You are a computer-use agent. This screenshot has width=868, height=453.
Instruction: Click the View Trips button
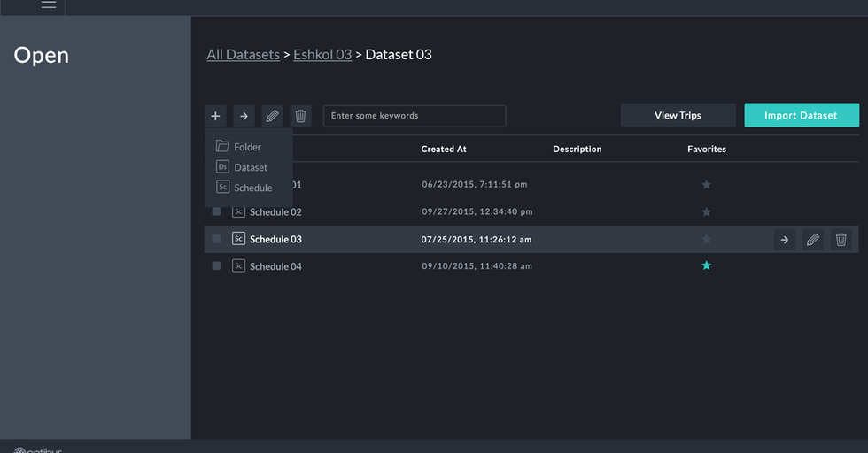click(678, 115)
